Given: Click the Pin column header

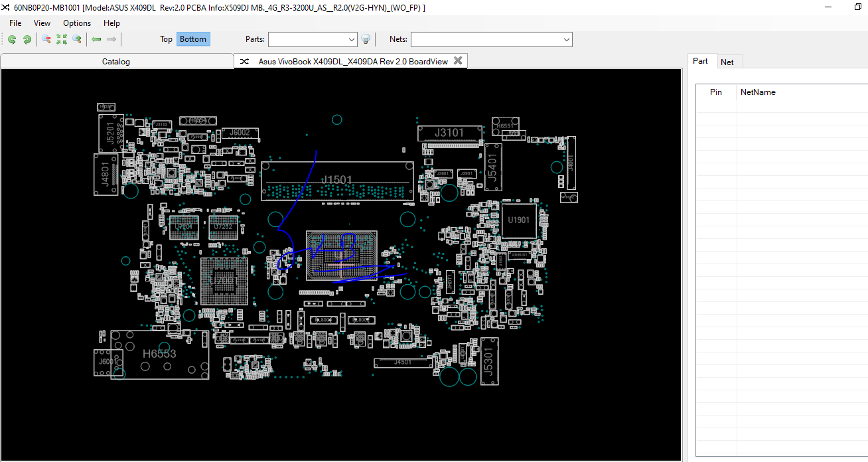Looking at the screenshot, I should point(716,92).
